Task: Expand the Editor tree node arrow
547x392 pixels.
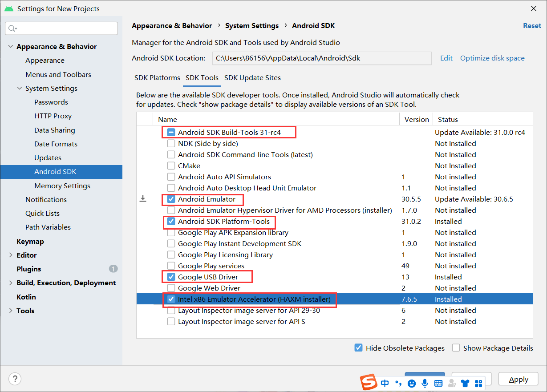Action: coord(11,255)
